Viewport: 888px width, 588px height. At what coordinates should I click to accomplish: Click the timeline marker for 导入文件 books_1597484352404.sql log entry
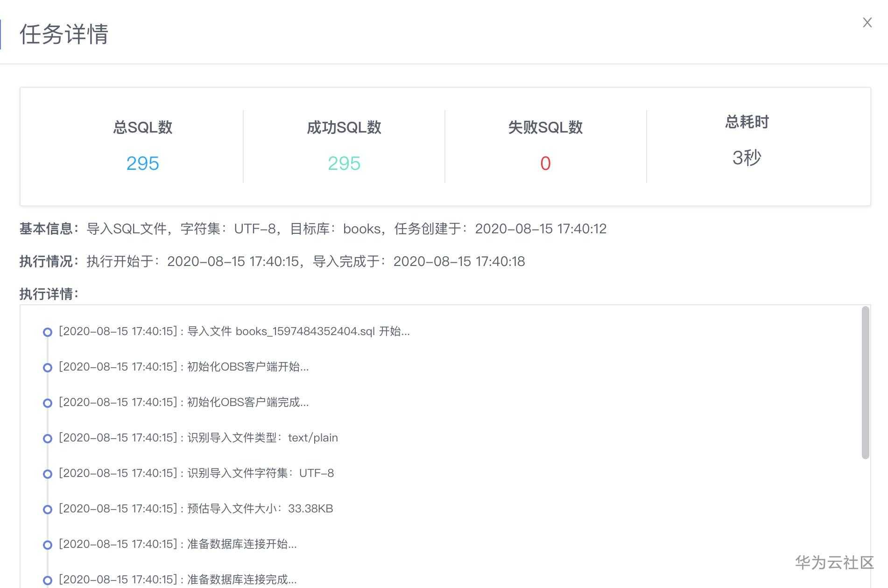pos(47,332)
